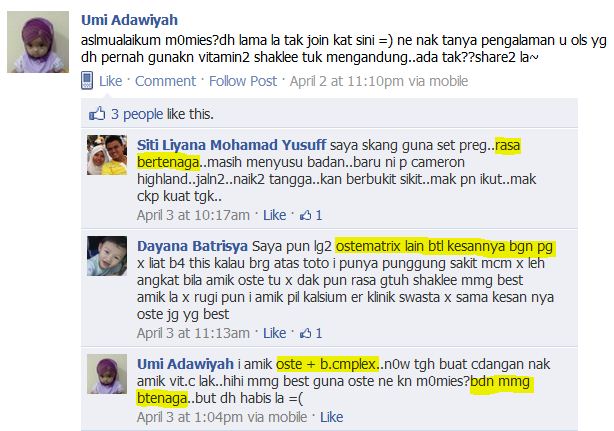Screen dimensions: 614x431
Task: Open Umi Adawiyah's large profile picture
Action: click(x=38, y=42)
